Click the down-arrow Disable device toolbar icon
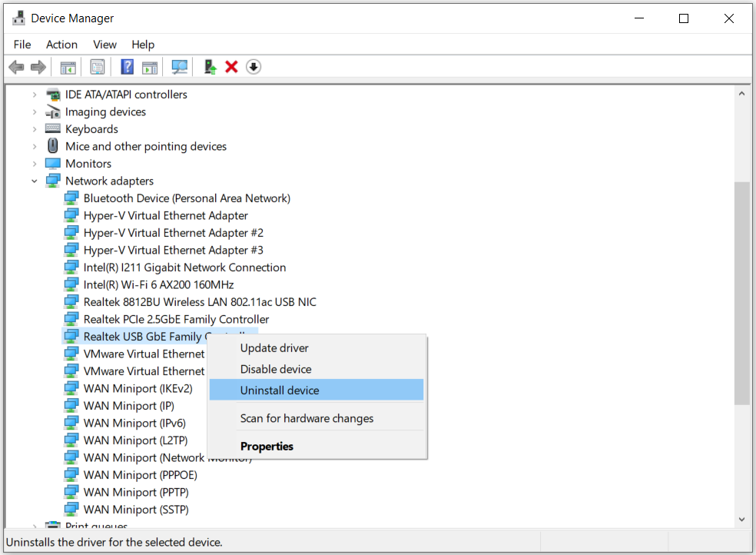This screenshot has height=555, width=756. (254, 67)
